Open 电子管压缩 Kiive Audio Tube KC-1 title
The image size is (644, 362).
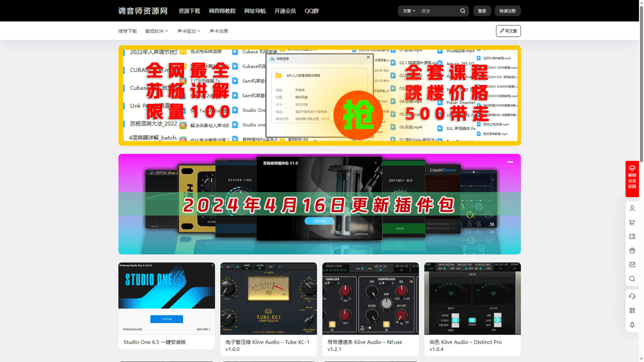point(267,345)
